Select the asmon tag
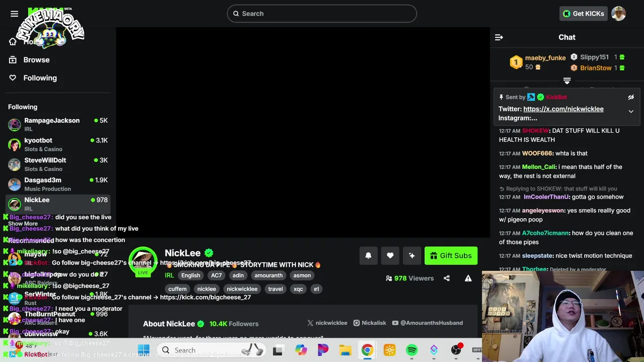This screenshot has width=644, height=362. point(302,275)
